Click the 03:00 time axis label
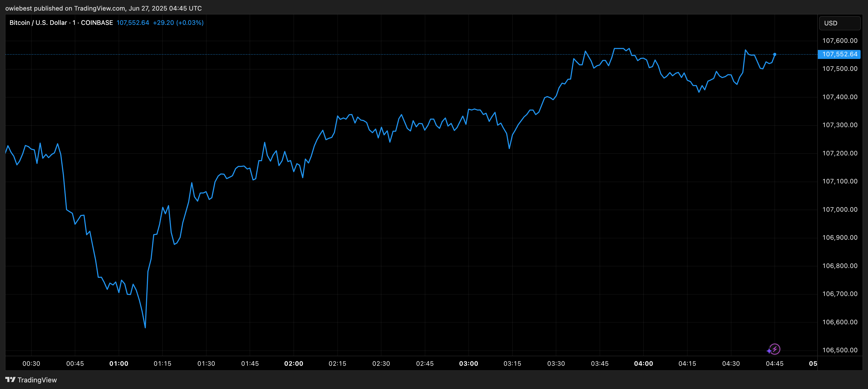This screenshot has width=868, height=389. 468,364
